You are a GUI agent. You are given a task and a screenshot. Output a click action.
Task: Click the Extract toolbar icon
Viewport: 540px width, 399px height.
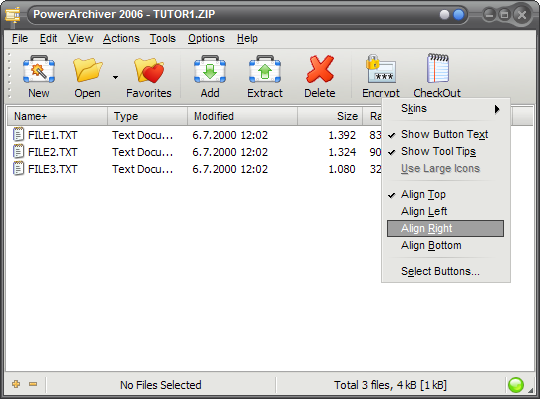(x=264, y=69)
